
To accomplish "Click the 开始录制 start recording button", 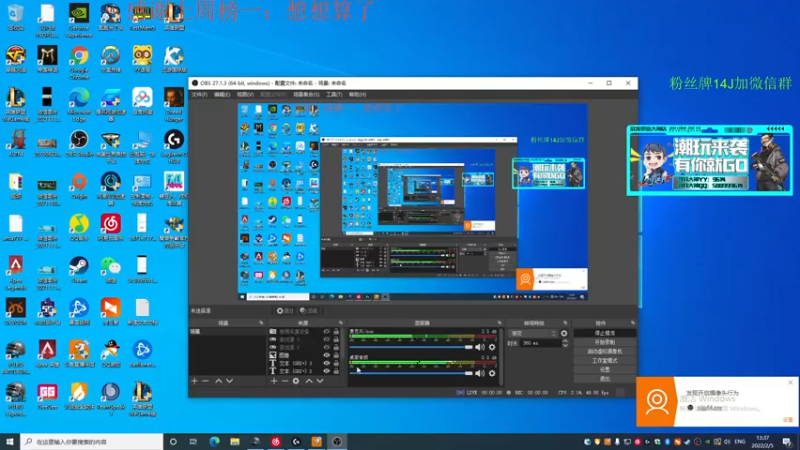I will [x=605, y=342].
